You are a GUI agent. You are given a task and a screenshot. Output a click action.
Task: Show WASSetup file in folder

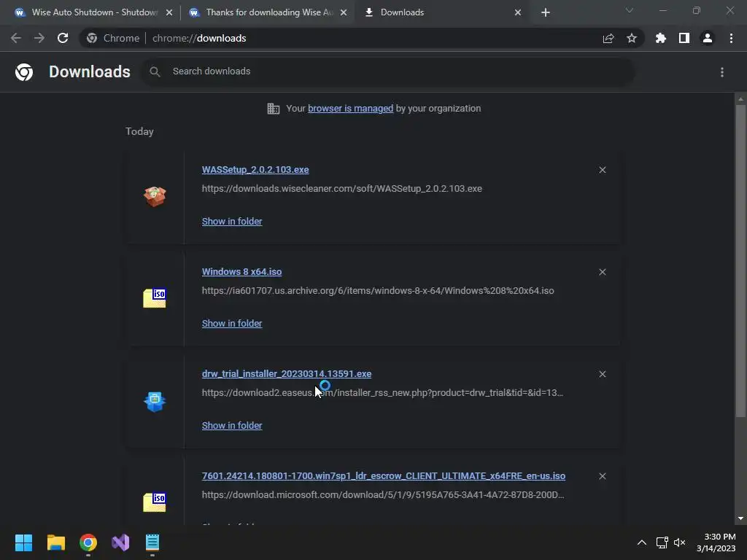(232, 222)
